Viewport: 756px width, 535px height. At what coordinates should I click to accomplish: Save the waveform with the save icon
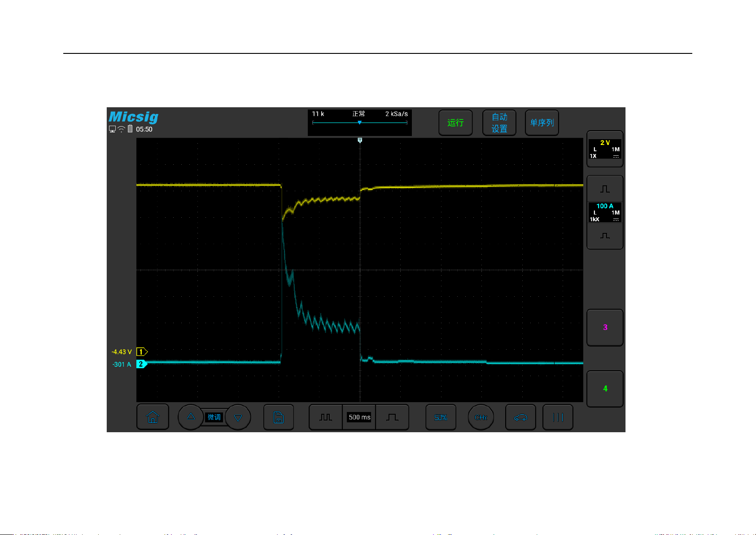point(279,417)
